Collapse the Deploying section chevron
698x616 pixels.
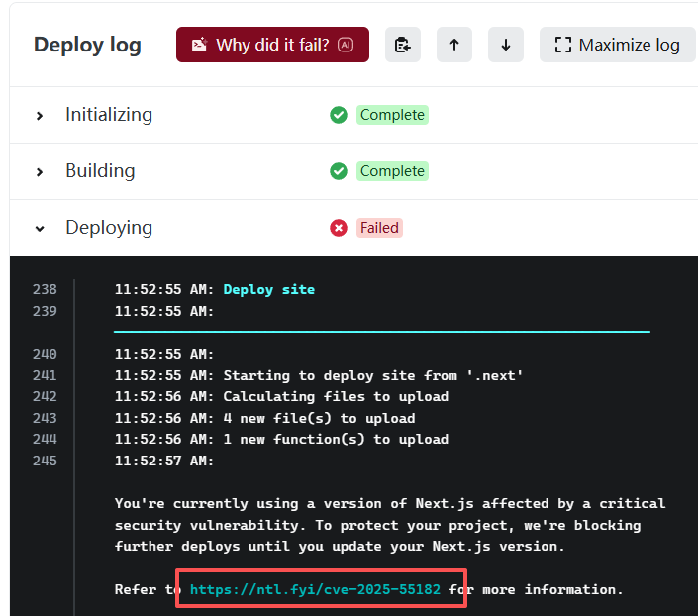40,229
